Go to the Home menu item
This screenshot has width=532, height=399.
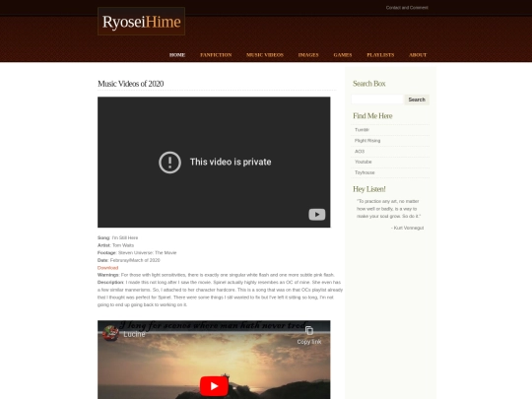click(177, 55)
